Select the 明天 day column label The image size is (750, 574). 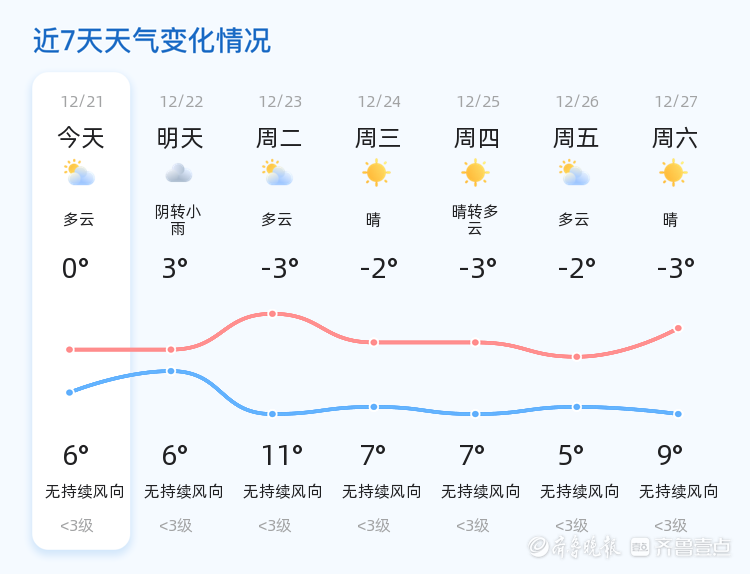(180, 137)
